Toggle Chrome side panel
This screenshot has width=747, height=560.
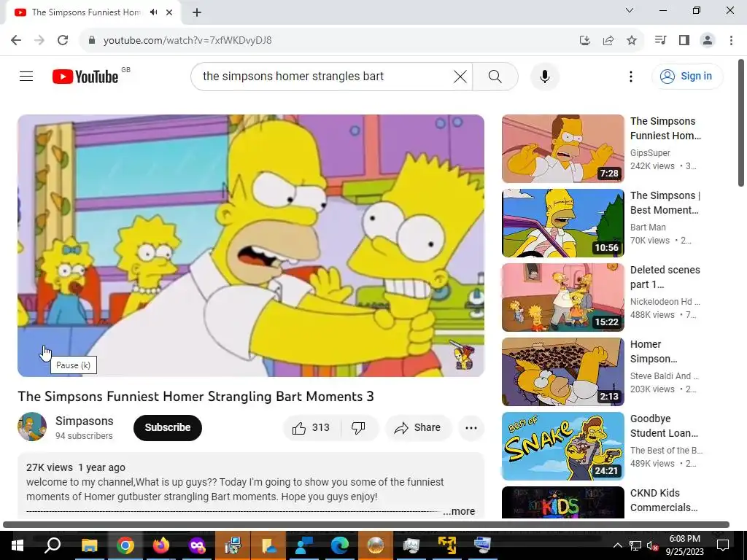tap(684, 40)
